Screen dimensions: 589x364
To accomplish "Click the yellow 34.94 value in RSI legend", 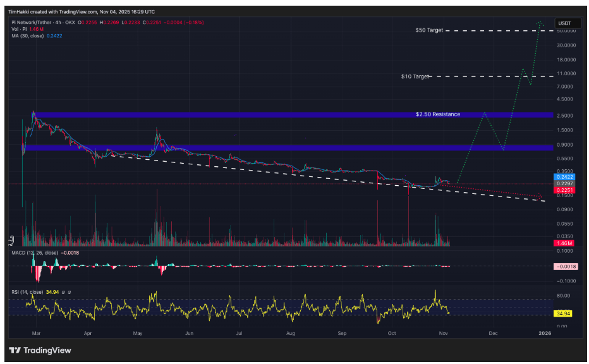I will [52, 292].
